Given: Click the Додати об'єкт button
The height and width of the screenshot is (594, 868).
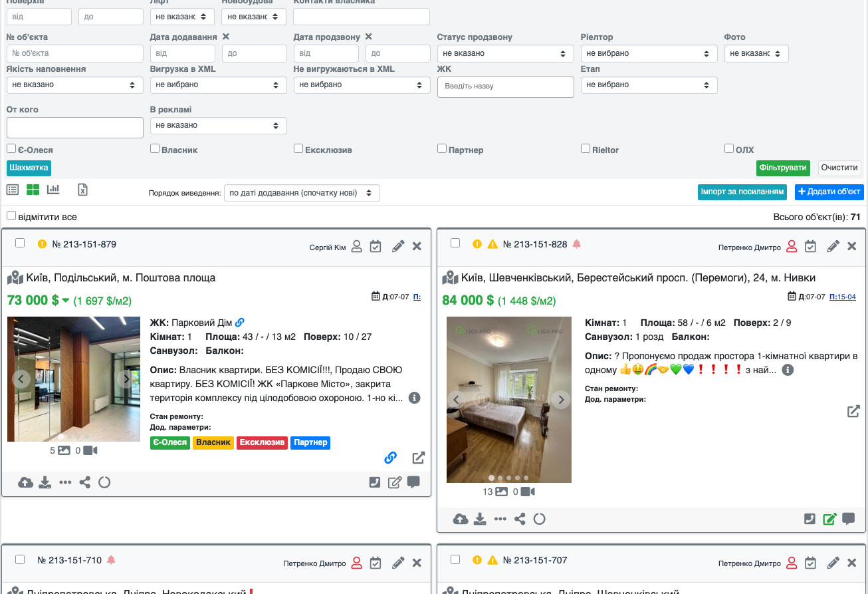Looking at the screenshot, I should (x=829, y=192).
